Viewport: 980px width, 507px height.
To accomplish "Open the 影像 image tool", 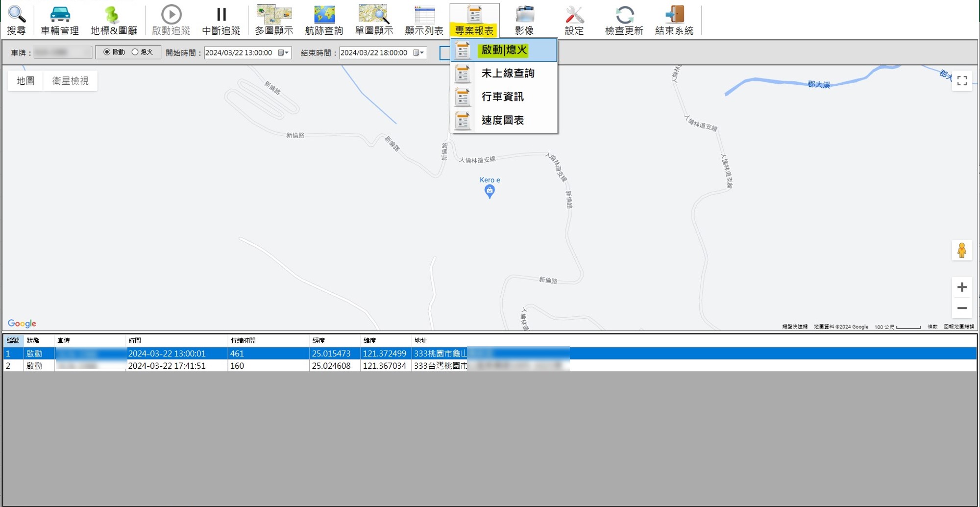I will click(x=524, y=20).
